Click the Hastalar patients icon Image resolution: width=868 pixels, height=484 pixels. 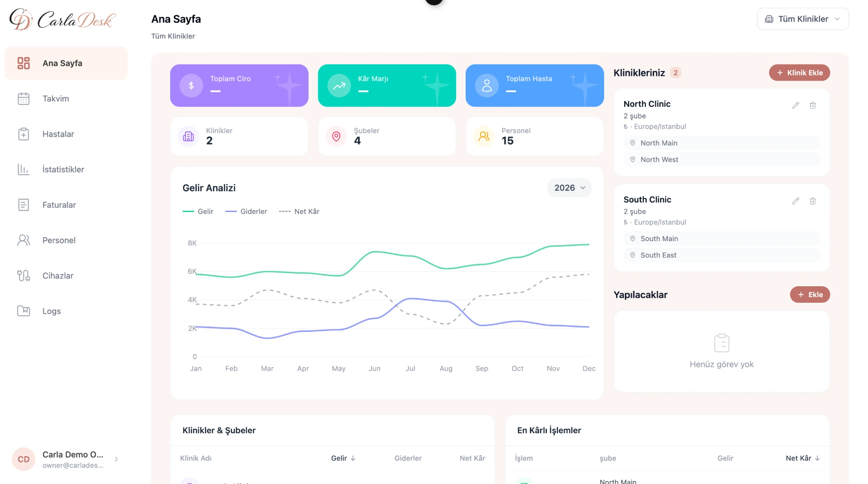coord(23,134)
